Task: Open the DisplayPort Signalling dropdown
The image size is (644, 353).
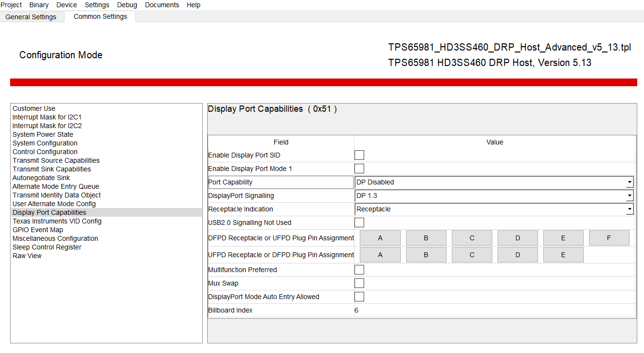Action: tap(494, 196)
